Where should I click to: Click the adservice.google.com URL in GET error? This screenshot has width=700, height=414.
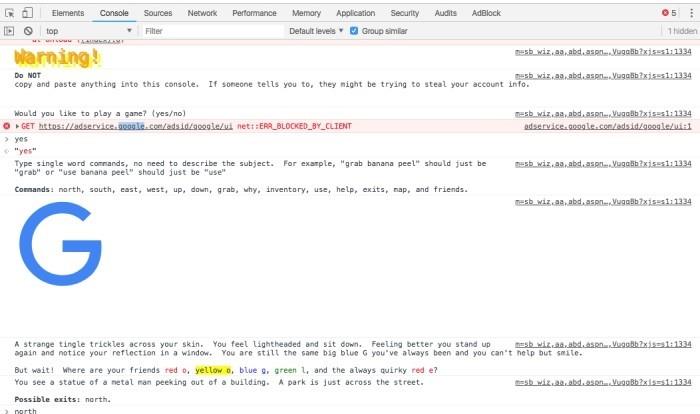coord(136,126)
